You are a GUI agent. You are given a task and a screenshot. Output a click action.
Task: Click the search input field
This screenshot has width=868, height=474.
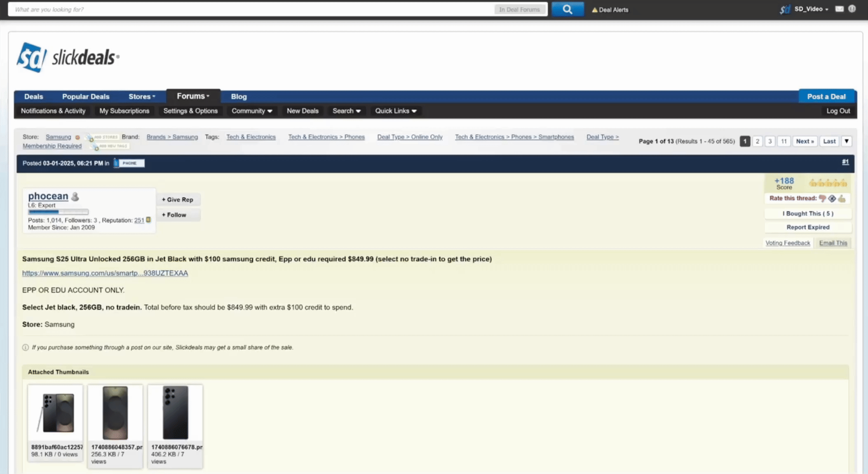(x=252, y=9)
